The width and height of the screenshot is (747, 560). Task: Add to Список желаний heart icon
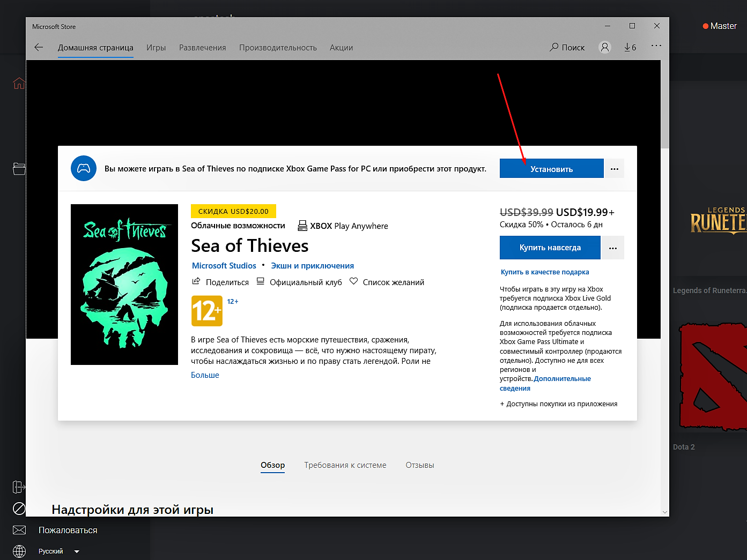tap(353, 281)
